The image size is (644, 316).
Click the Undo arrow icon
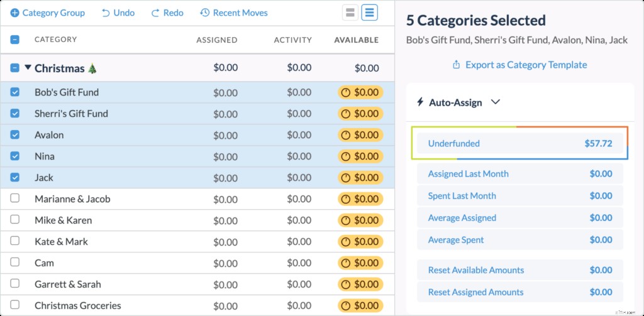pyautogui.click(x=106, y=13)
